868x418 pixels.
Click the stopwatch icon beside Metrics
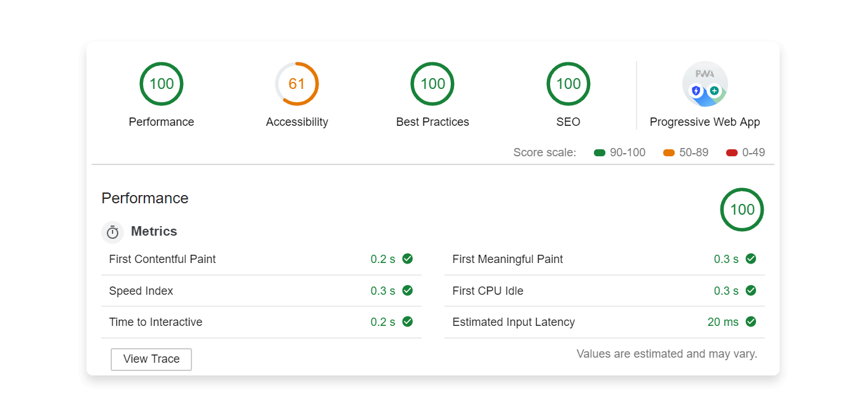[113, 233]
